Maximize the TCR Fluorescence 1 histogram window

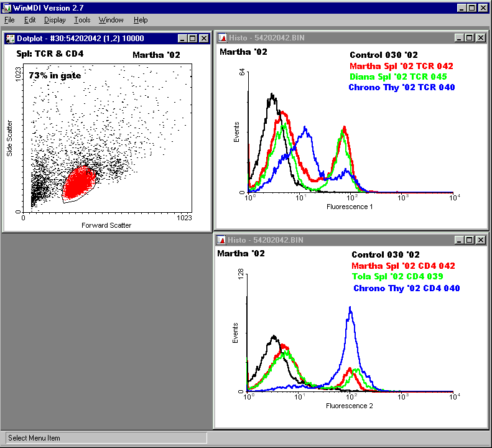pyautogui.click(x=470, y=38)
